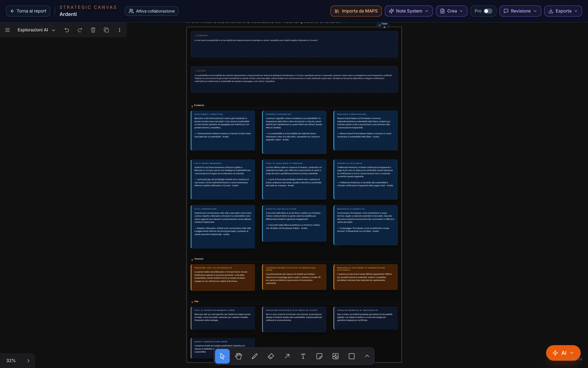Select the image insert tool

point(336,356)
